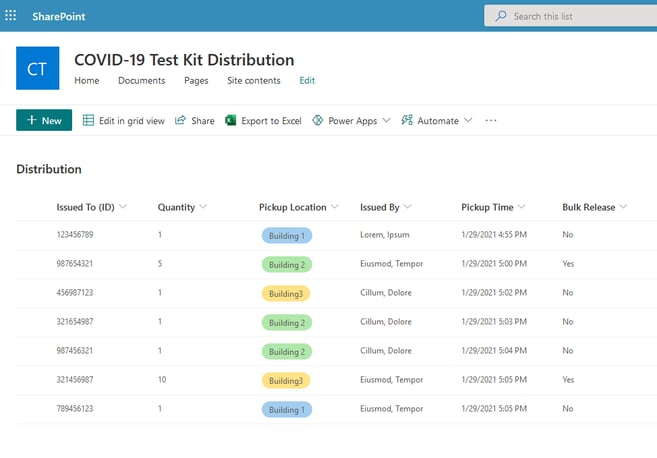Click Building 2 pill in row 987654321
The height and width of the screenshot is (458, 657).
(287, 264)
